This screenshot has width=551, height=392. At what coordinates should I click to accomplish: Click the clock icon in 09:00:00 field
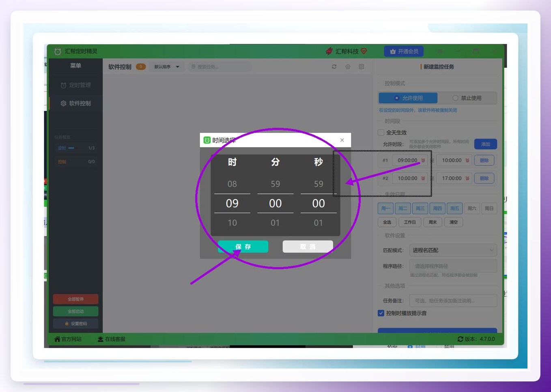point(423,161)
